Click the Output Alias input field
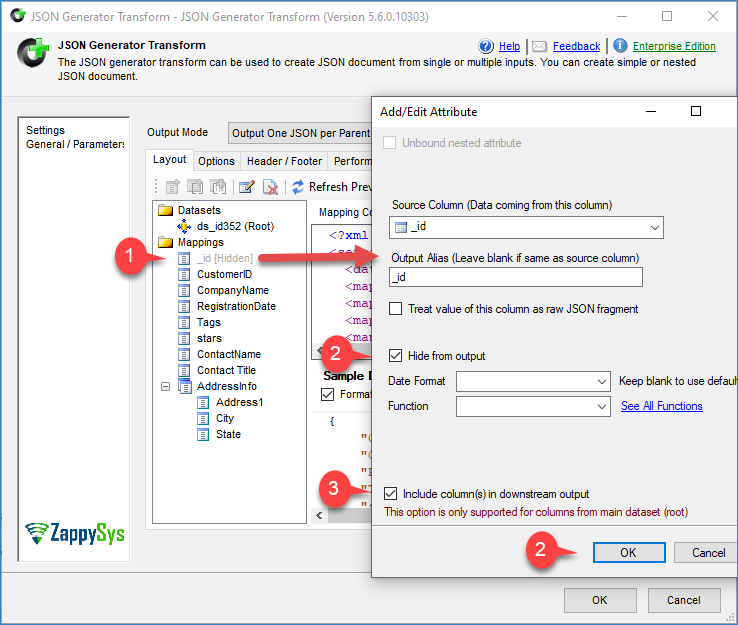 516,277
